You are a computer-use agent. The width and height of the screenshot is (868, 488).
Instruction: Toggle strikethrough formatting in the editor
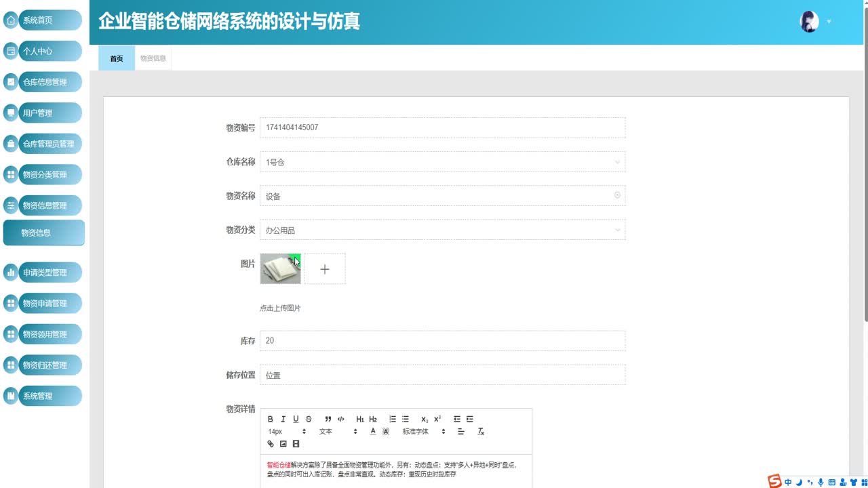(309, 419)
